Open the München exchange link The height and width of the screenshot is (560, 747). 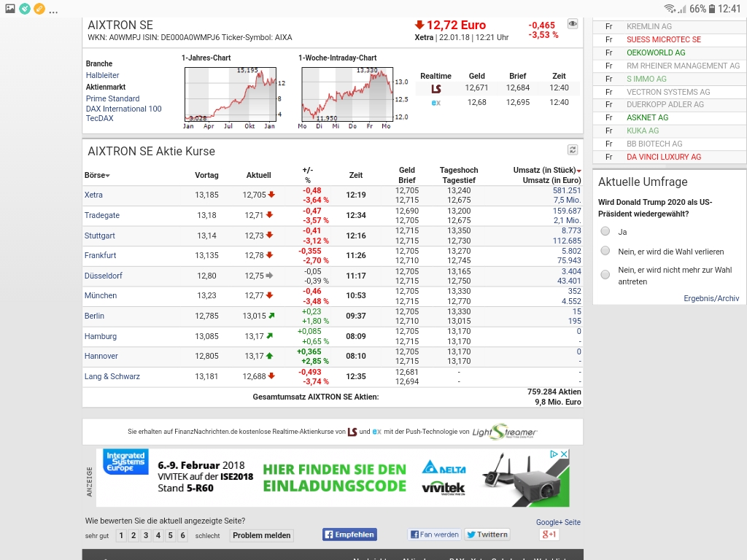tap(101, 295)
